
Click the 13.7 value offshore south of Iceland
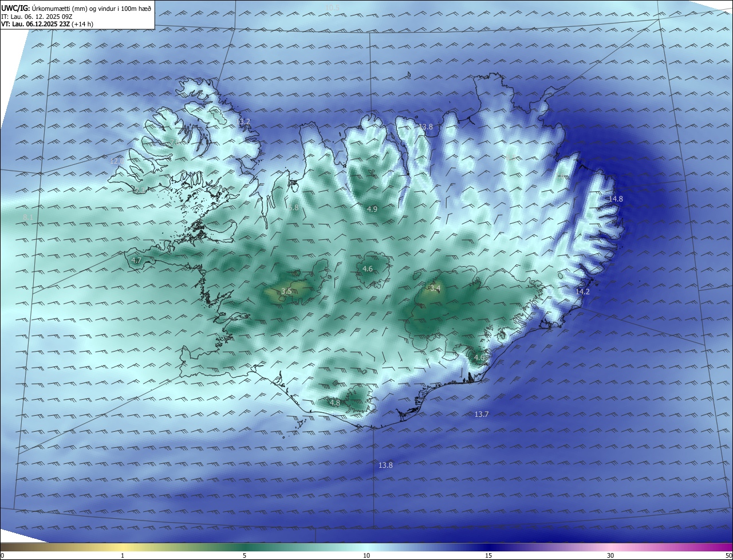coord(482,415)
